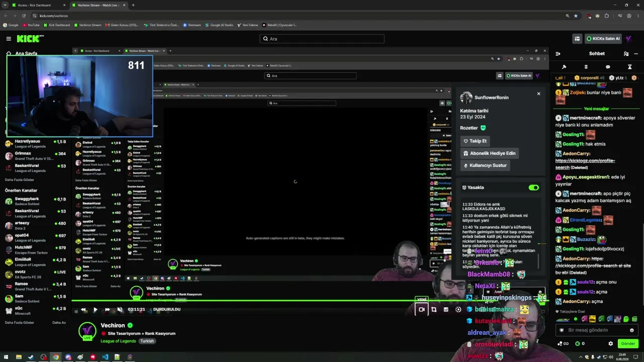The width and height of the screenshot is (644, 362).
Task: Expand Daha Fazla Göster under followed channels
Action: point(20,179)
